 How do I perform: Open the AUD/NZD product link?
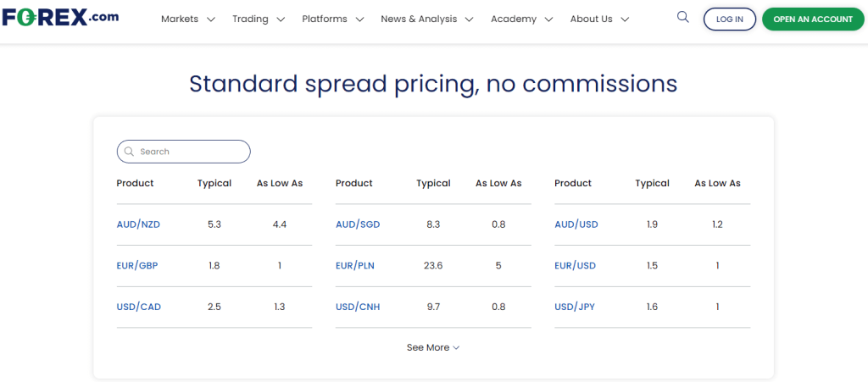[138, 224]
